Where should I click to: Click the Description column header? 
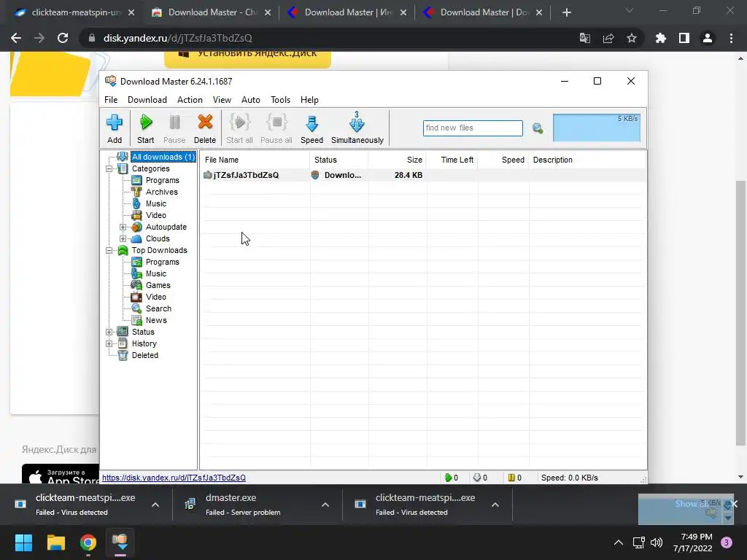(587, 160)
